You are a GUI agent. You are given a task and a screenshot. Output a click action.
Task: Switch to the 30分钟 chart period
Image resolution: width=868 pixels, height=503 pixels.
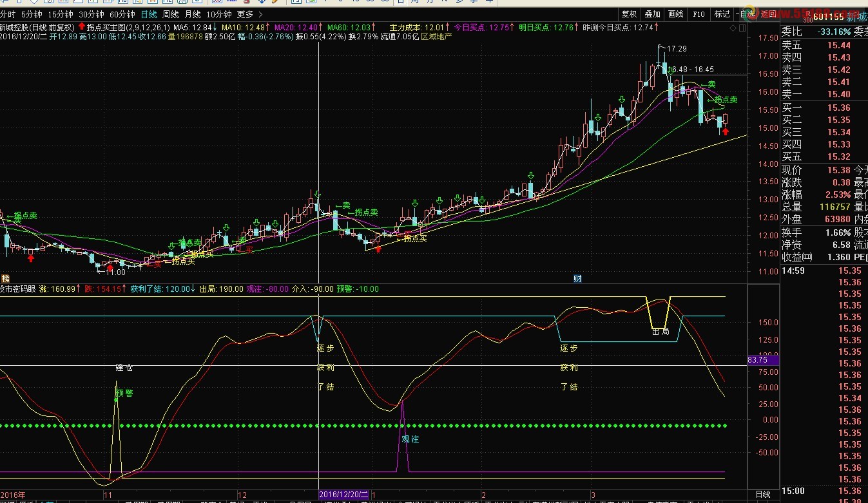coord(92,14)
